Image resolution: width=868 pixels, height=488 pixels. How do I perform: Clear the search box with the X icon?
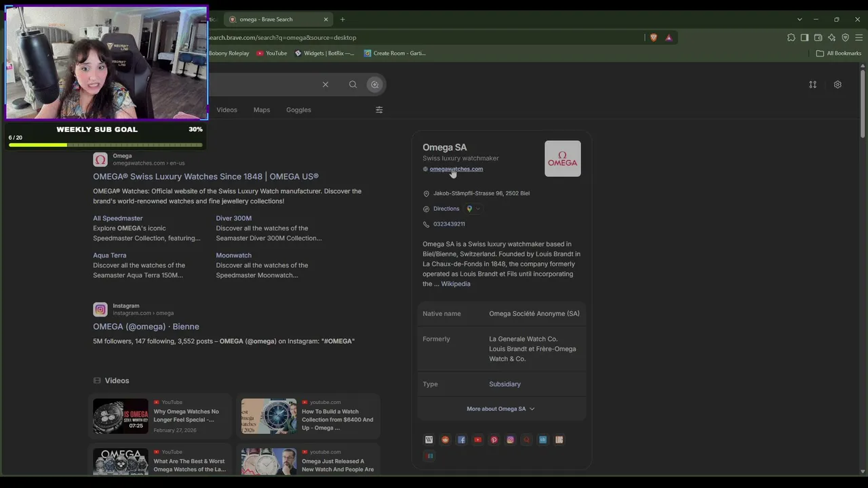[325, 85]
